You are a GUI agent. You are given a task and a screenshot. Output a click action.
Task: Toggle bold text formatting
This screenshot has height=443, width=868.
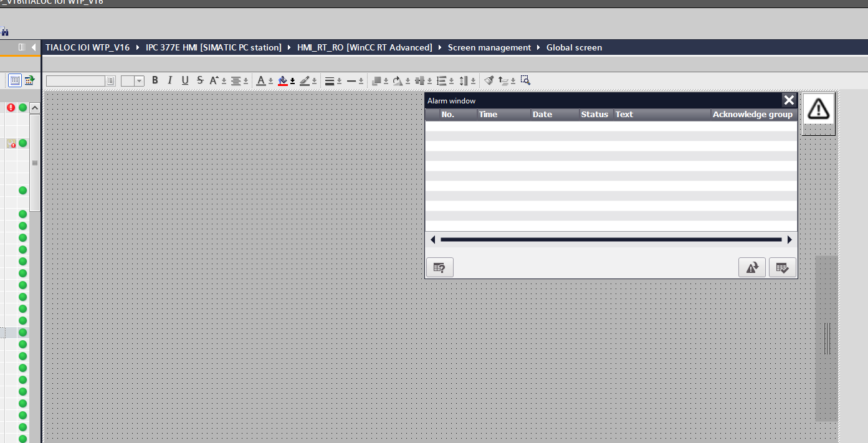click(155, 80)
